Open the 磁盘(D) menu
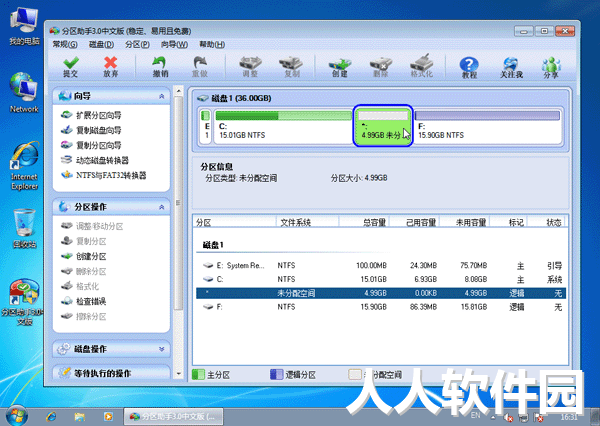Image resolution: width=600 pixels, height=426 pixels. tap(101, 44)
